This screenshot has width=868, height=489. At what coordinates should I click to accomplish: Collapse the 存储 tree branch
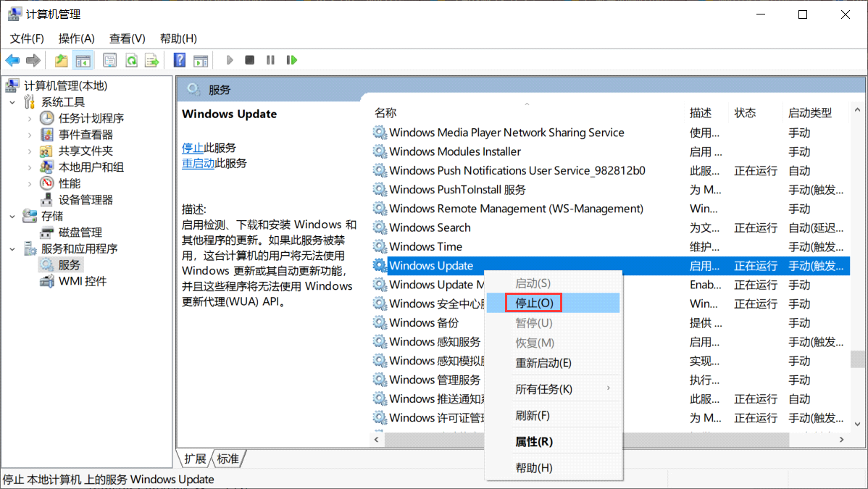(12, 215)
